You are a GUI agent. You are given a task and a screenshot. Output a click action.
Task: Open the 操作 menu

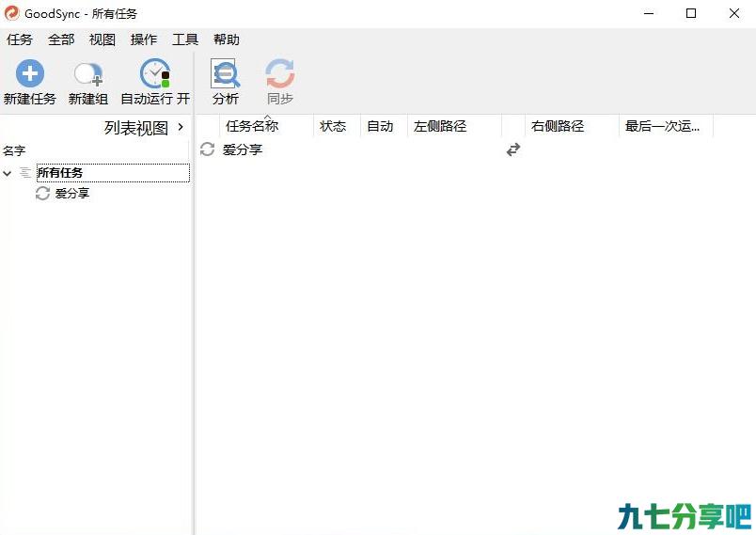click(x=144, y=39)
